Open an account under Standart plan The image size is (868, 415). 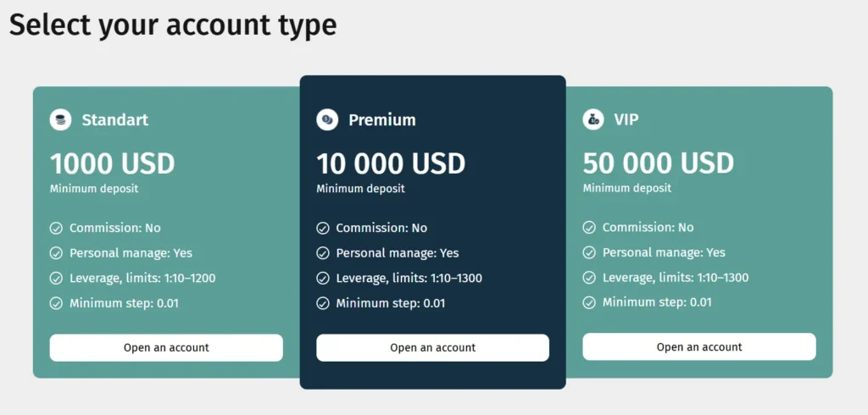(166, 347)
